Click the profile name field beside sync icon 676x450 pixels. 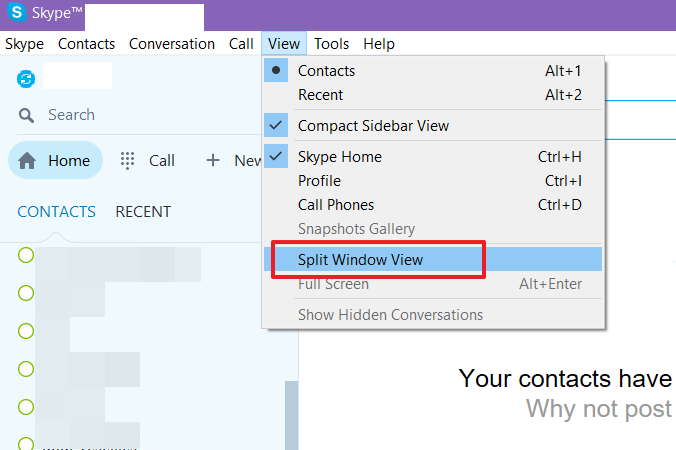coord(78,75)
